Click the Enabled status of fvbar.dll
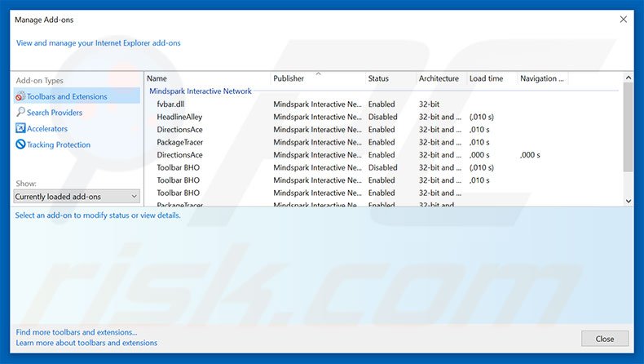Viewport: 644px width, 364px height. (382, 104)
